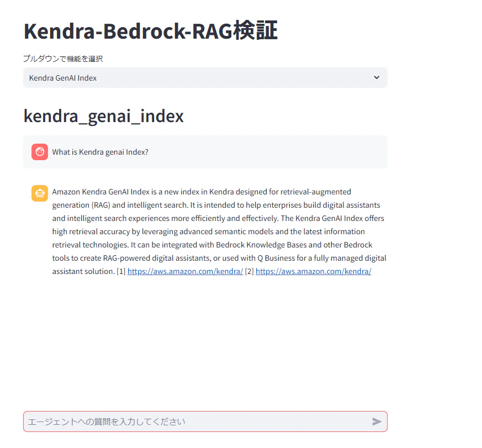Click the smiley face icon beside the question
The image size is (482, 448).
coord(39,151)
